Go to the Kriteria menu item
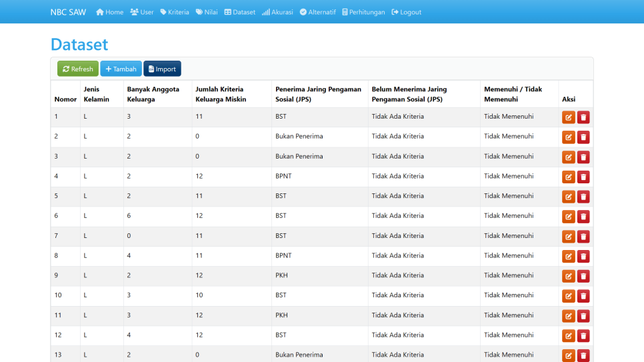The height and width of the screenshot is (362, 644). click(175, 12)
